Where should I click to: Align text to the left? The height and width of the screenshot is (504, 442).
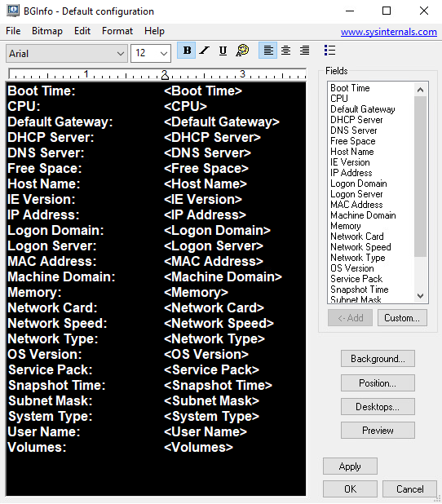coord(267,51)
